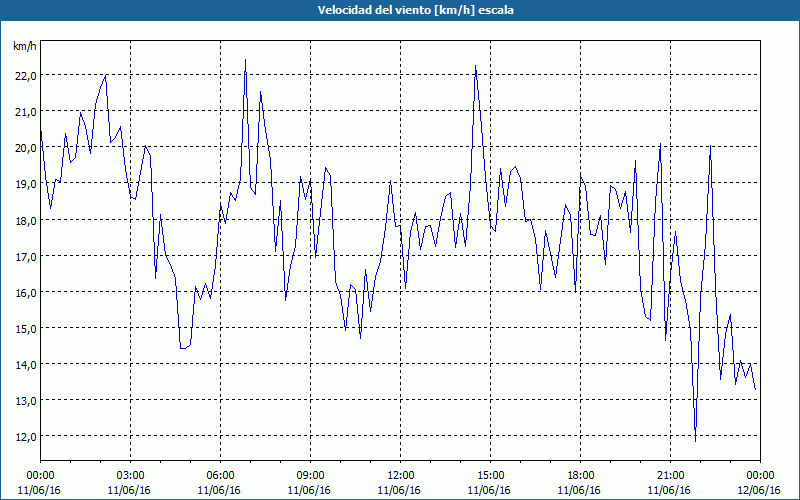Select the '19,0' y-axis label
Image resolution: width=800 pixels, height=500 pixels.
pyautogui.click(x=27, y=184)
